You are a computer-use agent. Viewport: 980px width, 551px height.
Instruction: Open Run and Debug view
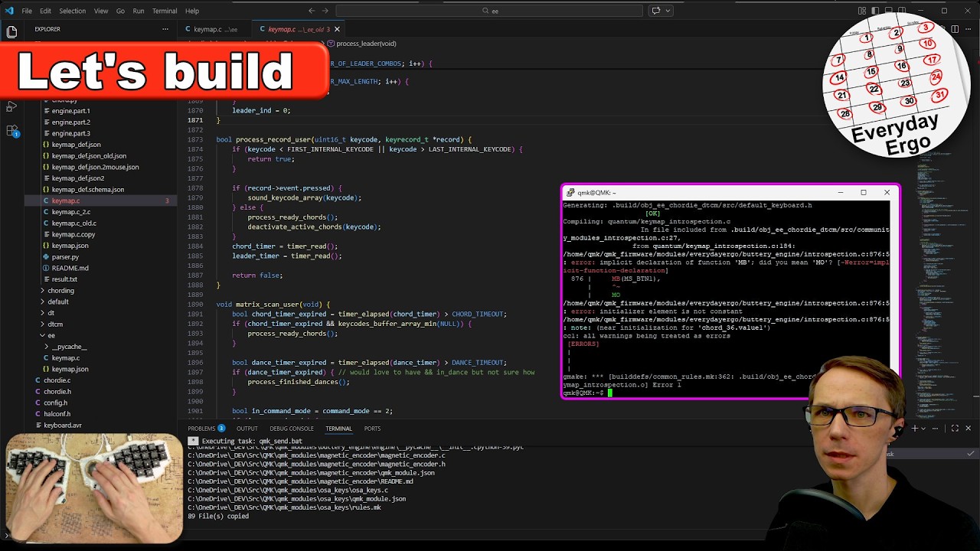click(x=11, y=106)
